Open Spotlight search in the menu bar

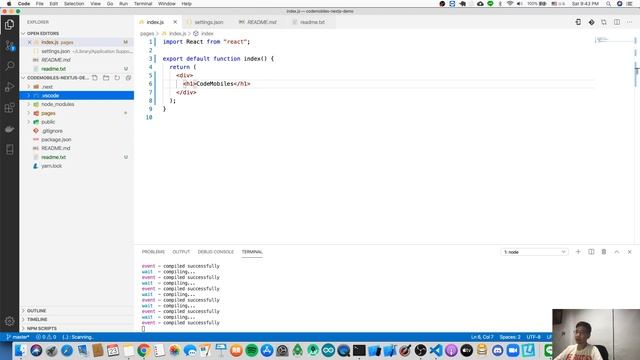[x=608, y=4]
